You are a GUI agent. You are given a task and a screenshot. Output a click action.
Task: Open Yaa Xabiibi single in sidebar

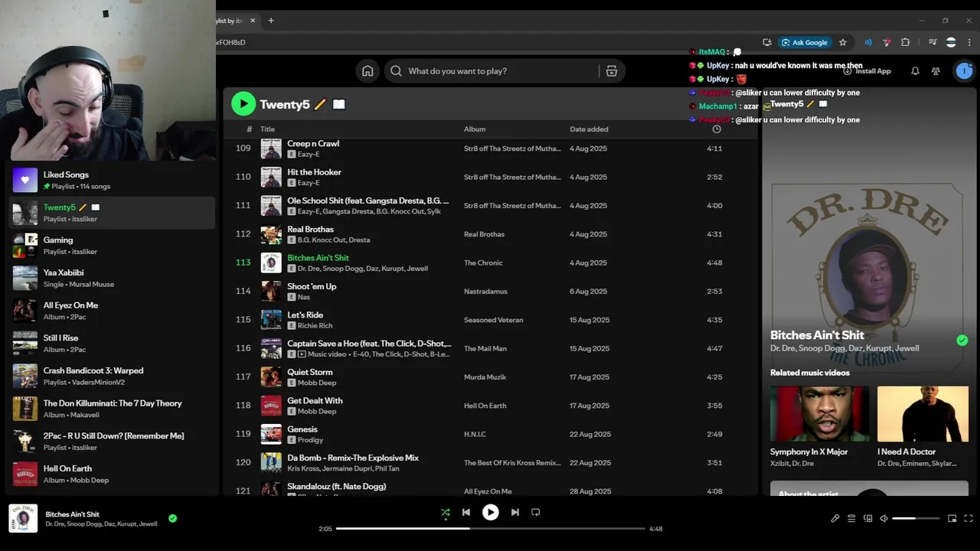coord(112,278)
